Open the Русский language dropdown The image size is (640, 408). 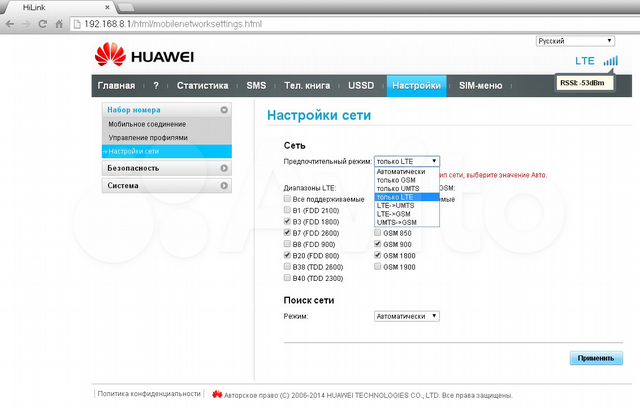pyautogui.click(x=575, y=42)
